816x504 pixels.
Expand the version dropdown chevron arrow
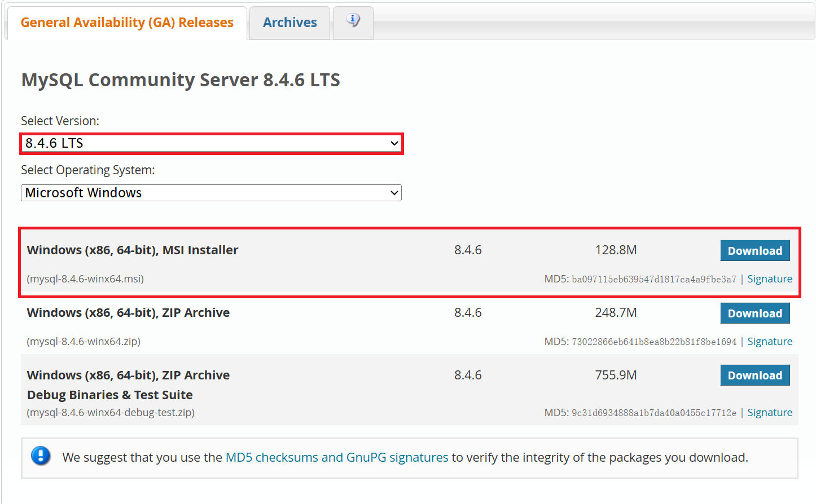click(394, 143)
